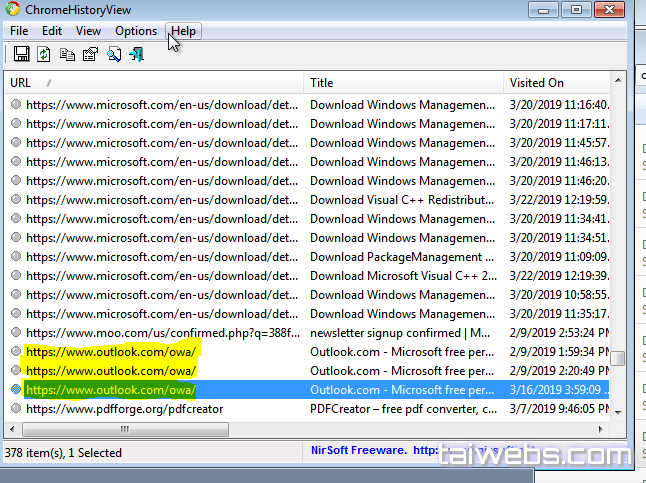The height and width of the screenshot is (483, 646).
Task: Click the bullet icon of the pdfforge.org row
Action: pyautogui.click(x=16, y=408)
